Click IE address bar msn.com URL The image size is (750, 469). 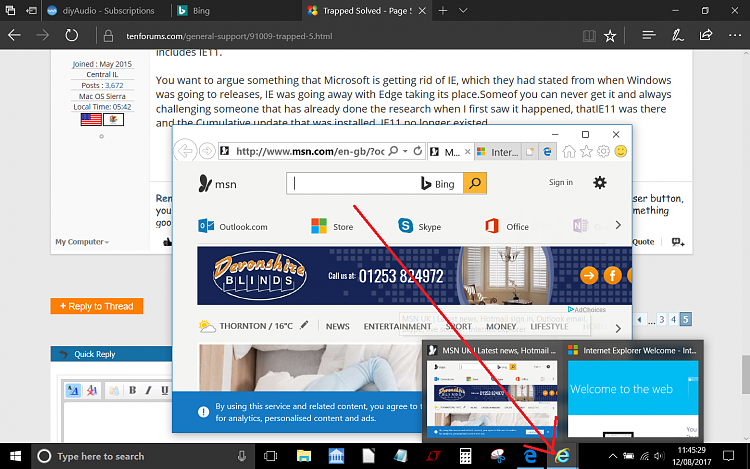(x=310, y=152)
